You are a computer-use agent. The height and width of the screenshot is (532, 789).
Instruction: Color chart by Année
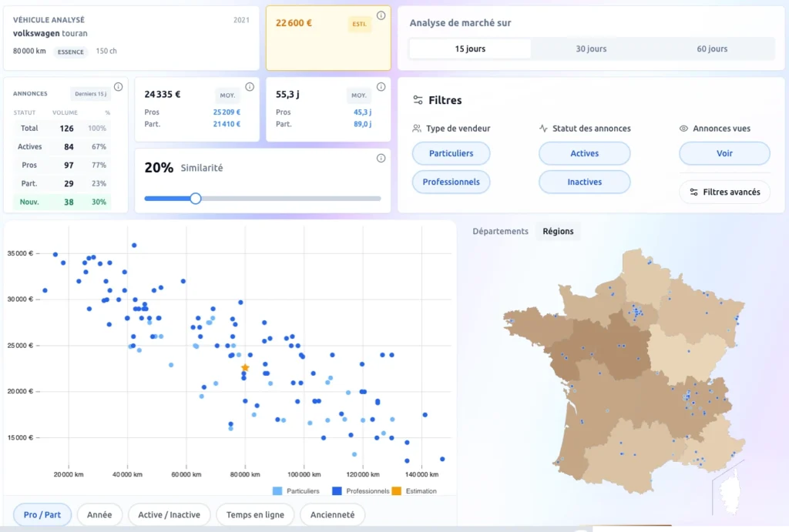[99, 515]
